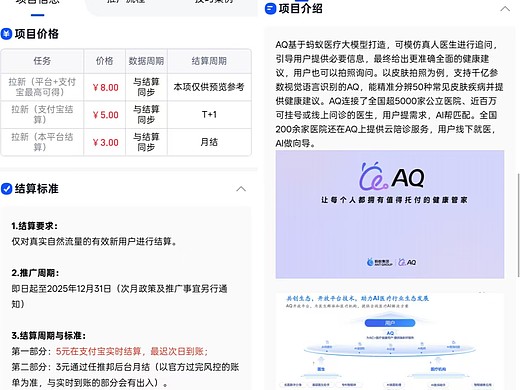Click the 即日起至2025年12月31日 line

[x=119, y=296]
